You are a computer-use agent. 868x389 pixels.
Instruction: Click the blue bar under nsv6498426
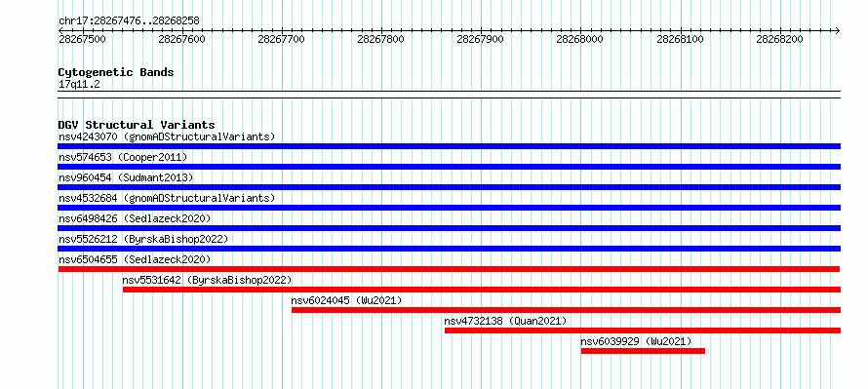[x=449, y=228]
